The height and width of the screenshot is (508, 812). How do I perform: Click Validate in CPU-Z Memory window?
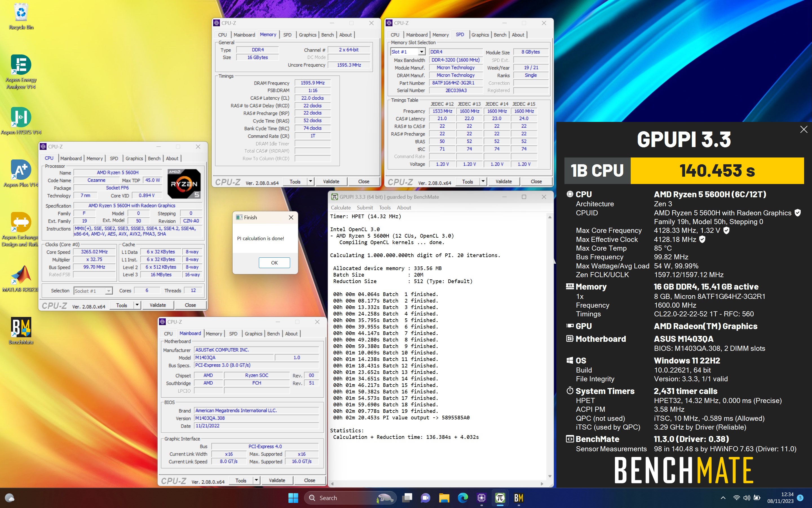click(331, 181)
